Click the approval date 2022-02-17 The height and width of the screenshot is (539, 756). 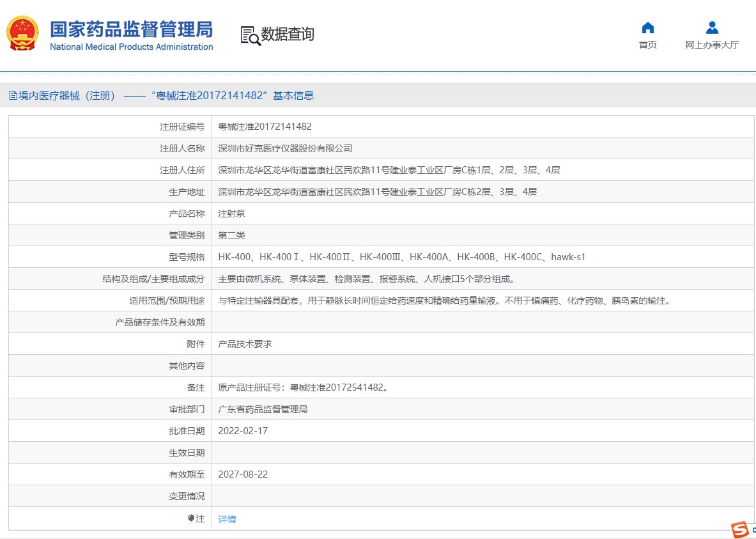coord(243,431)
